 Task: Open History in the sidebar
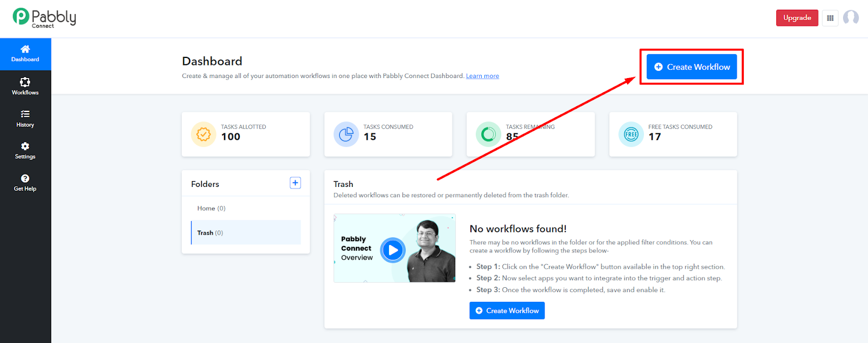(x=25, y=119)
